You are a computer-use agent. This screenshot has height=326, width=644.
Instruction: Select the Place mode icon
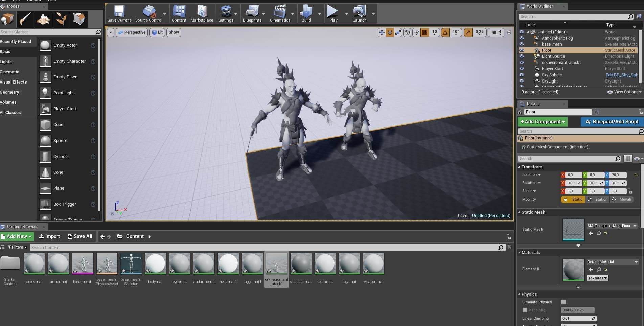(7, 19)
